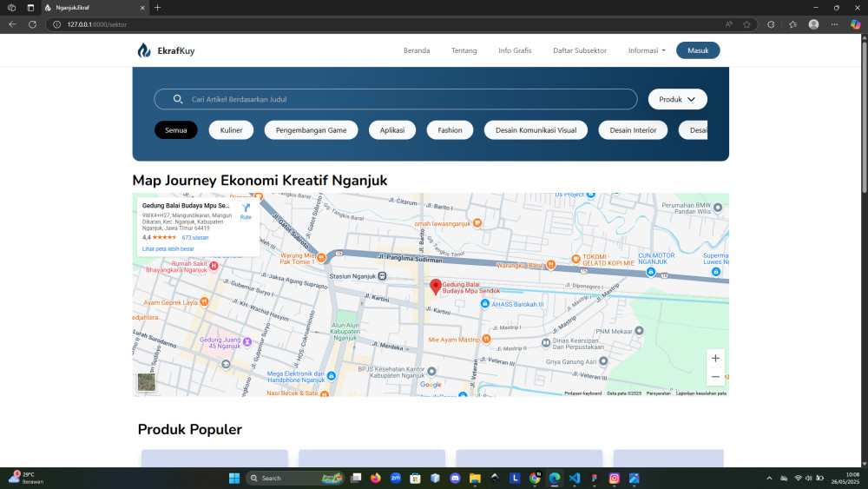Viewport: 868px width, 489px height.
Task: Click the Stasiun Nganjuk train station marker
Action: [x=382, y=276]
